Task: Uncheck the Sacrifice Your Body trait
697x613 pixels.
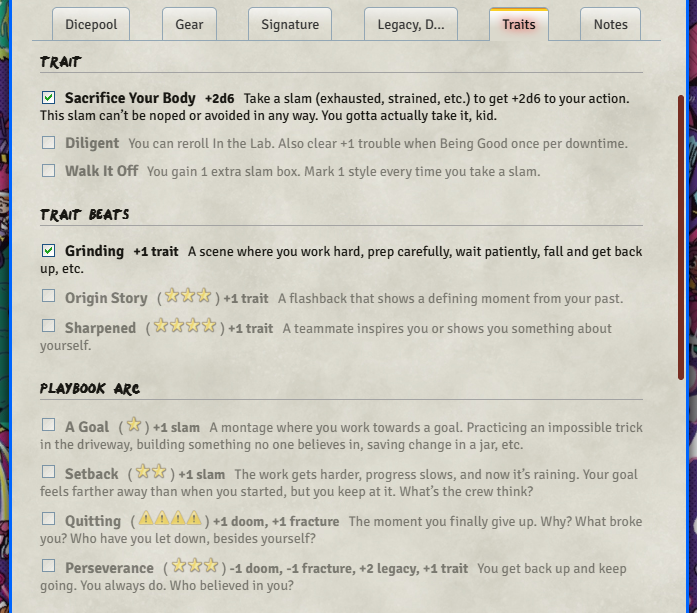Action: click(x=48, y=98)
